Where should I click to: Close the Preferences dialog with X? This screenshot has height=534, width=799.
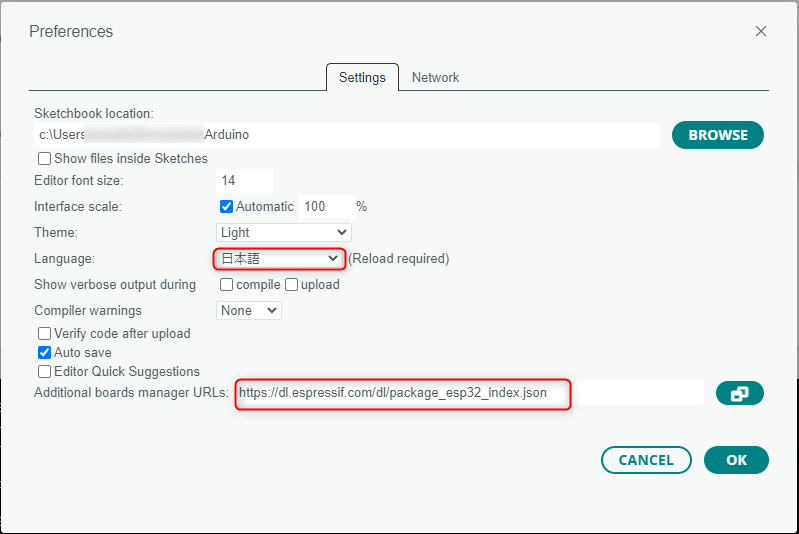coord(761,31)
